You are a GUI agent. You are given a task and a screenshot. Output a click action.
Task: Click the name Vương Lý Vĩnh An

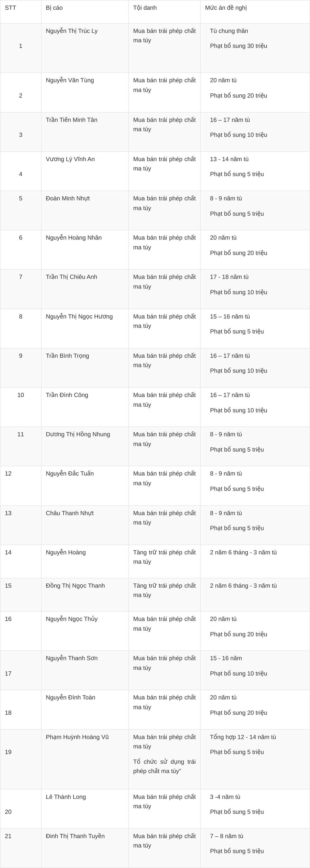[70, 159]
